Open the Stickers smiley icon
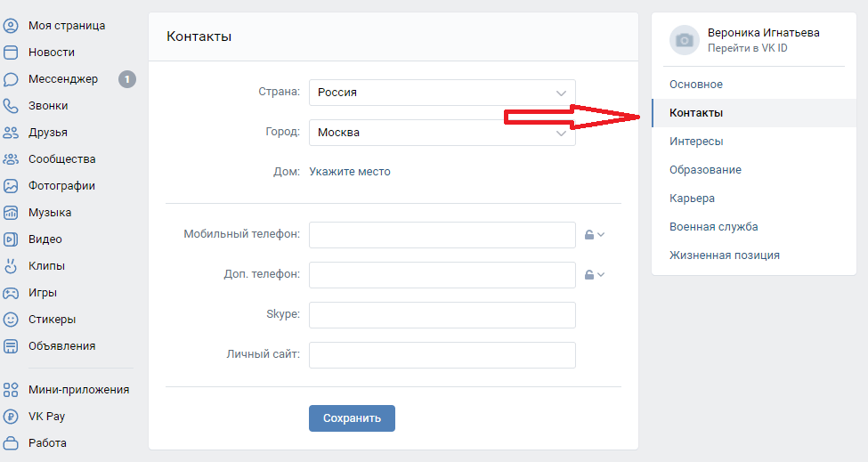This screenshot has height=462, width=868. click(x=11, y=320)
